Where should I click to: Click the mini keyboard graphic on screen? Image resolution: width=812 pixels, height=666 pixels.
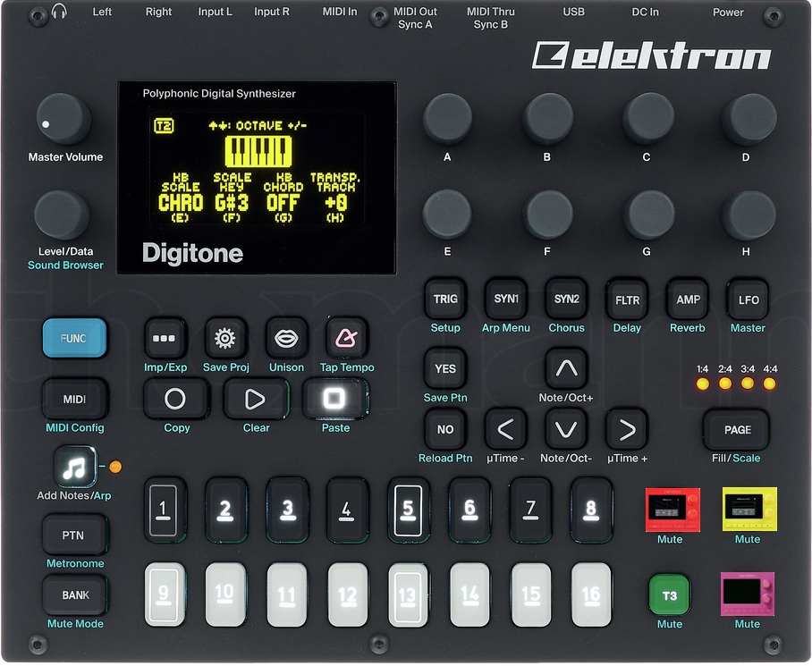pyautogui.click(x=258, y=150)
